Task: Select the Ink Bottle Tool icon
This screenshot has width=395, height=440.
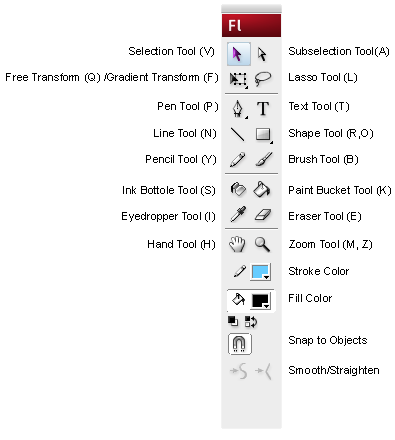Action: tap(238, 189)
